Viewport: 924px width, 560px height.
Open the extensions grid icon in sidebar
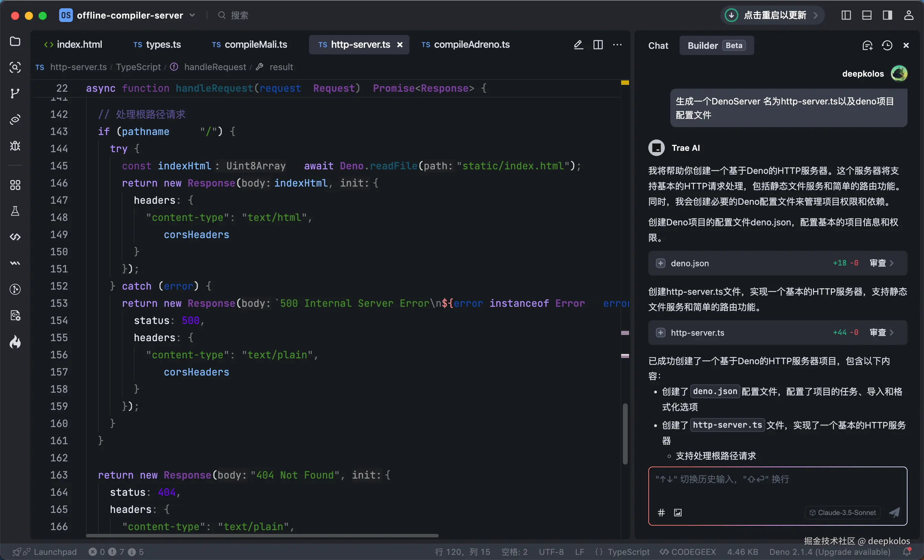coord(15,185)
